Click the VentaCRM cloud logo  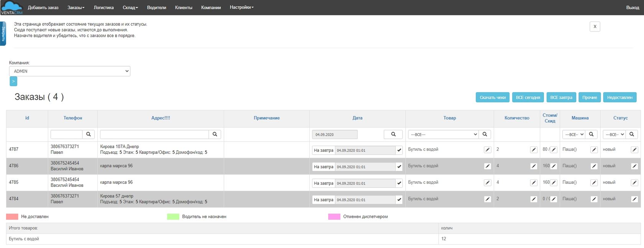pos(12,7)
